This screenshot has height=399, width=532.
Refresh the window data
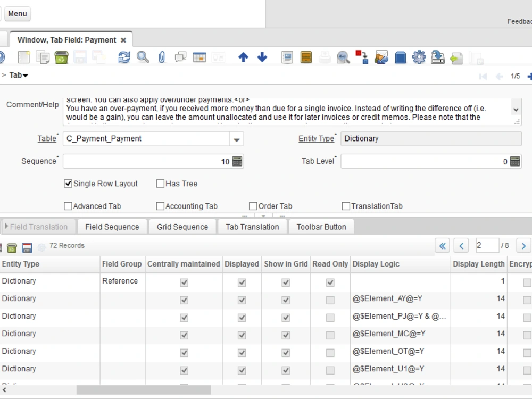pos(124,57)
